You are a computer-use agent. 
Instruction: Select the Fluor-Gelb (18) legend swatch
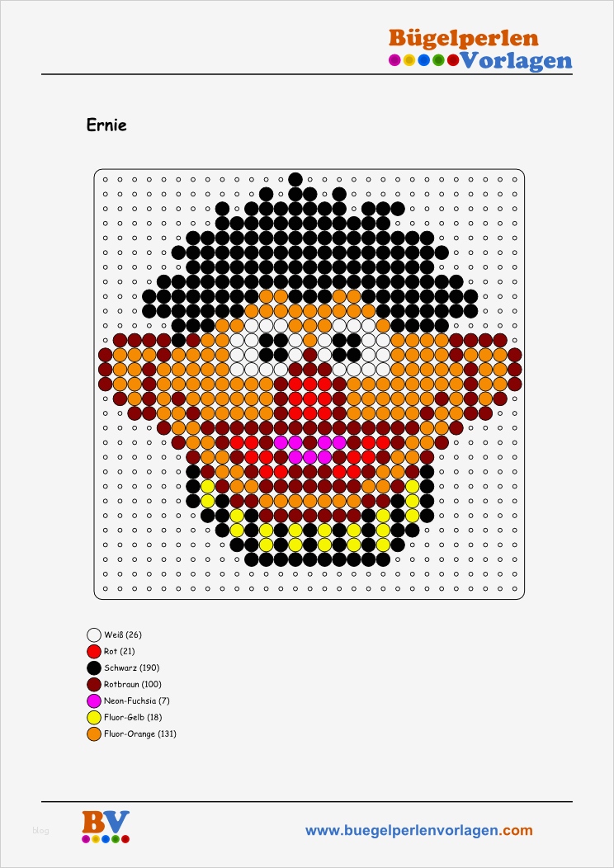pyautogui.click(x=95, y=718)
